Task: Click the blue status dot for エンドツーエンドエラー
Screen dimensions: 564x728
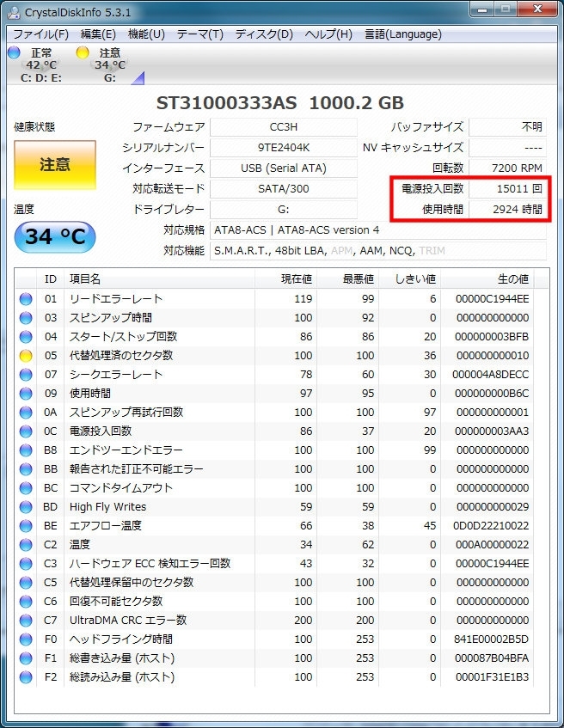Action: click(x=26, y=450)
